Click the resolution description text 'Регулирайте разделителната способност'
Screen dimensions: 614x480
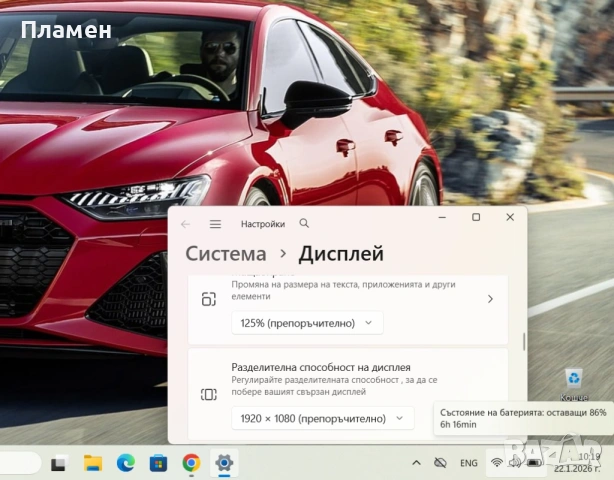click(315, 380)
